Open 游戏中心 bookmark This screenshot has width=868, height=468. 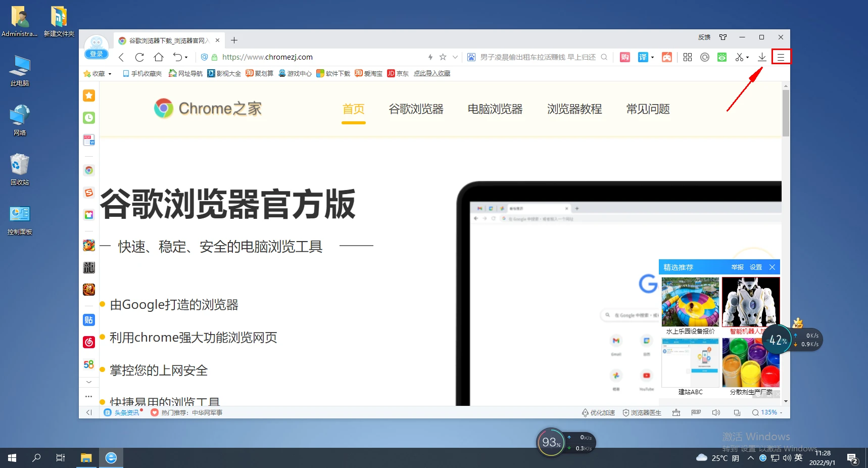(295, 74)
